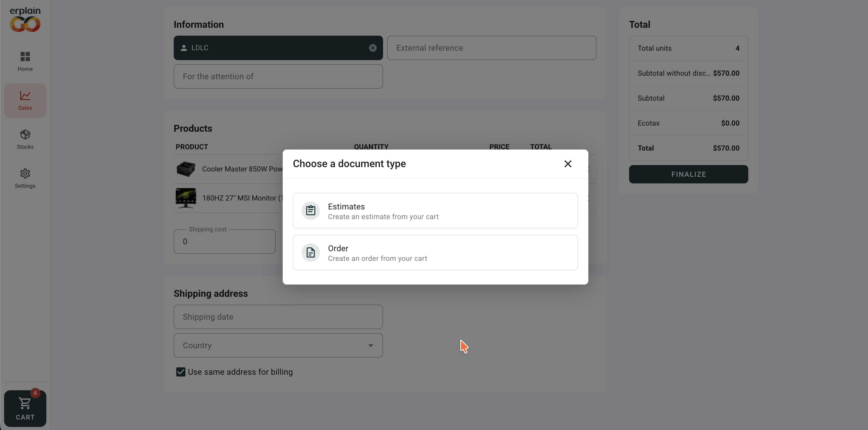
Task: Uncheck Use same address for billing
Action: pyautogui.click(x=181, y=372)
